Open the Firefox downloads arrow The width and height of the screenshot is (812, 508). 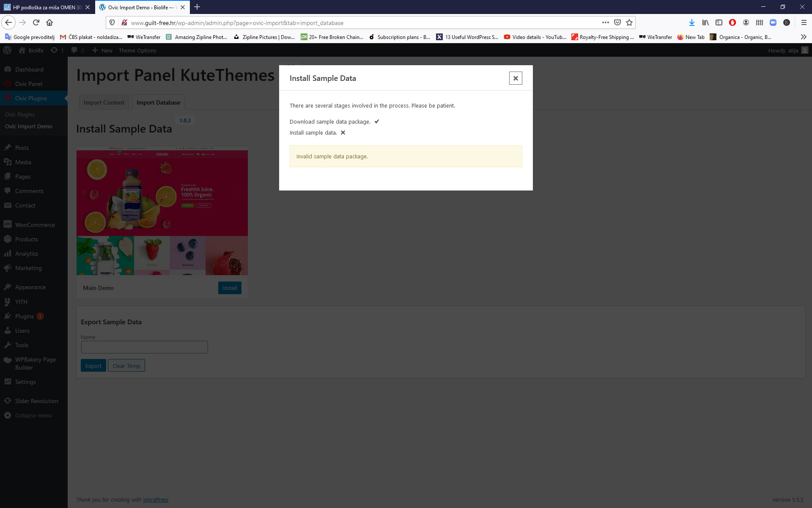pos(692,22)
